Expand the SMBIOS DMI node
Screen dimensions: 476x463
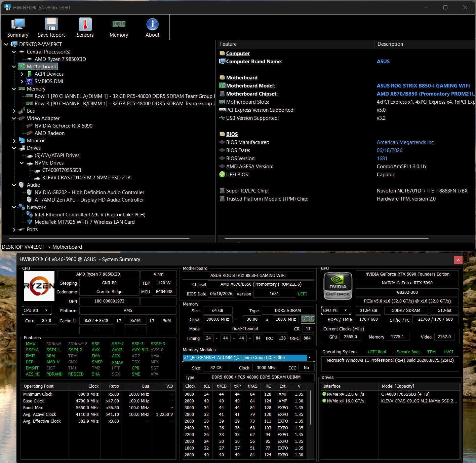click(22, 81)
